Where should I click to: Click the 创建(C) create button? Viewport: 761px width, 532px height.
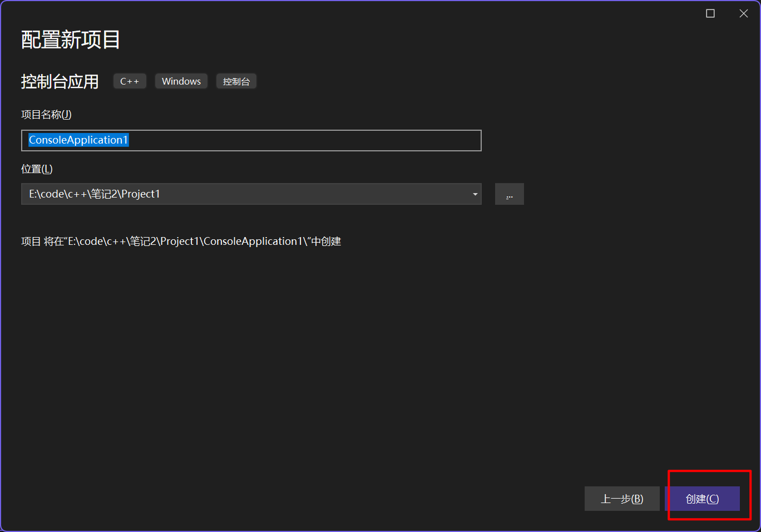[702, 499]
